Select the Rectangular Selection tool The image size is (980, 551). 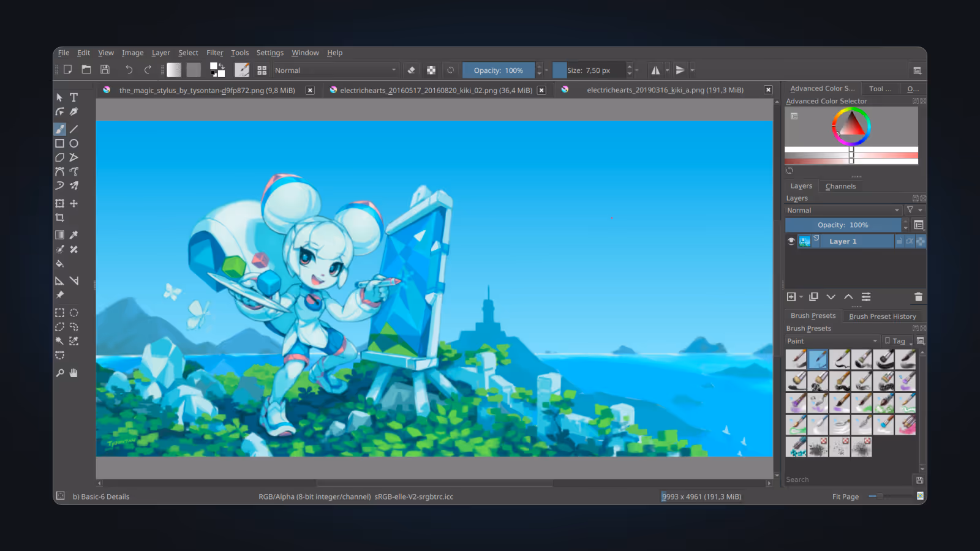click(59, 313)
